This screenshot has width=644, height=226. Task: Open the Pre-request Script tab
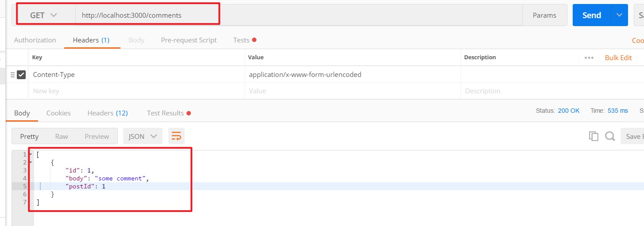pyautogui.click(x=189, y=40)
